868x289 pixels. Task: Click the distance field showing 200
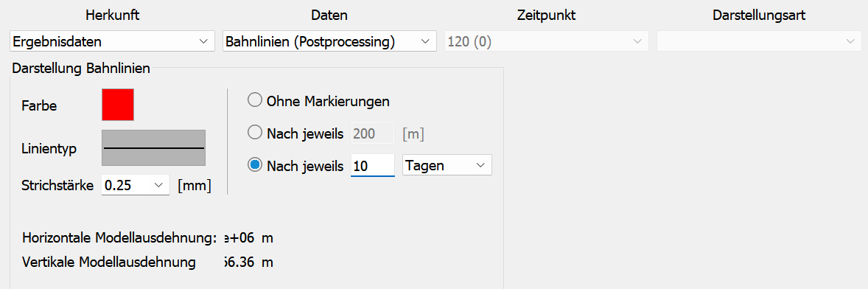pyautogui.click(x=373, y=133)
